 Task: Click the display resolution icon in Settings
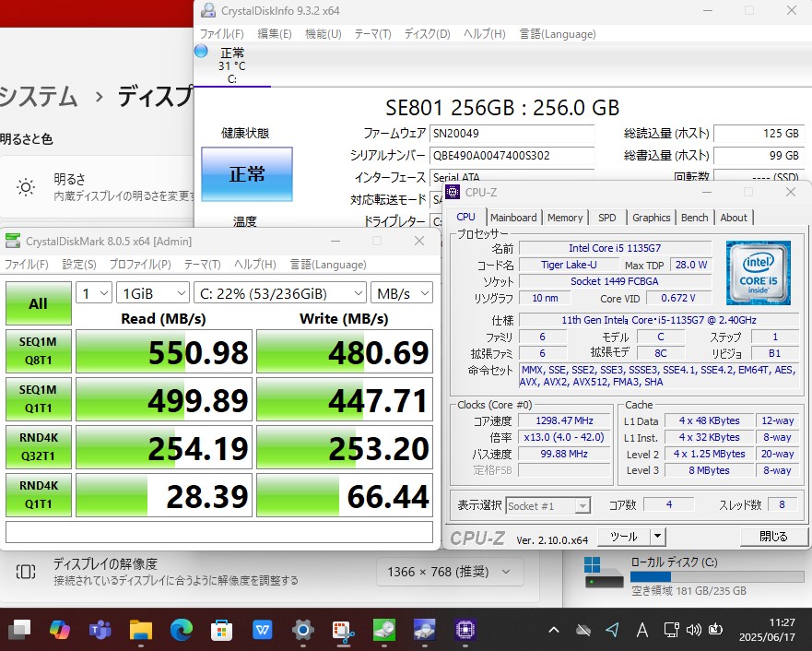(26, 572)
